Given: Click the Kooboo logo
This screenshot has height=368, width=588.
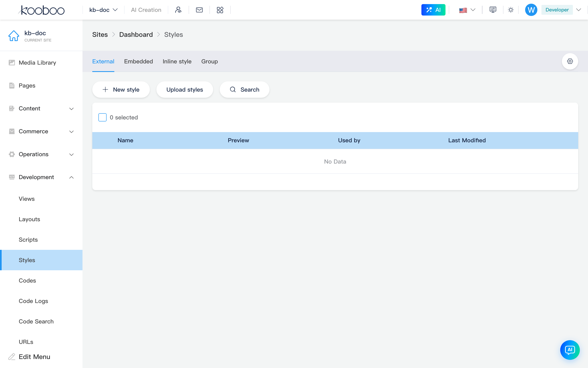Looking at the screenshot, I should 41,10.
